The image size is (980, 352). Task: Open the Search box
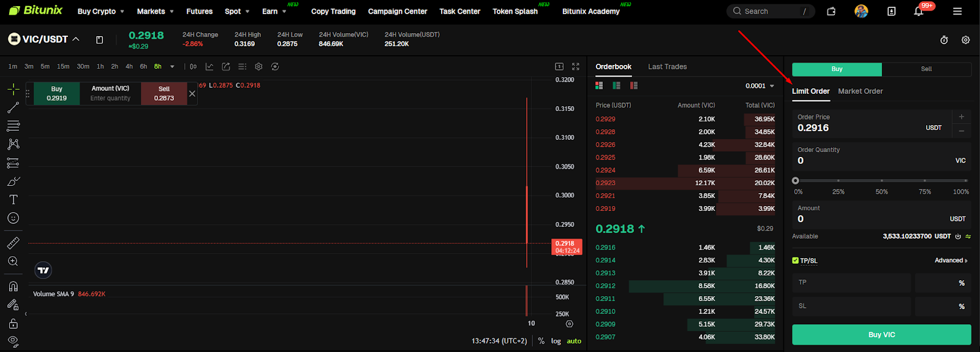pos(771,11)
